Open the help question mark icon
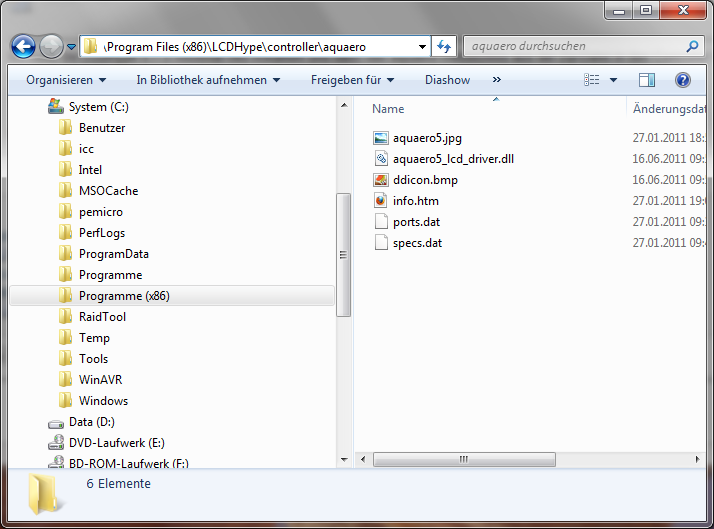The width and height of the screenshot is (714, 529). pyautogui.click(x=683, y=80)
